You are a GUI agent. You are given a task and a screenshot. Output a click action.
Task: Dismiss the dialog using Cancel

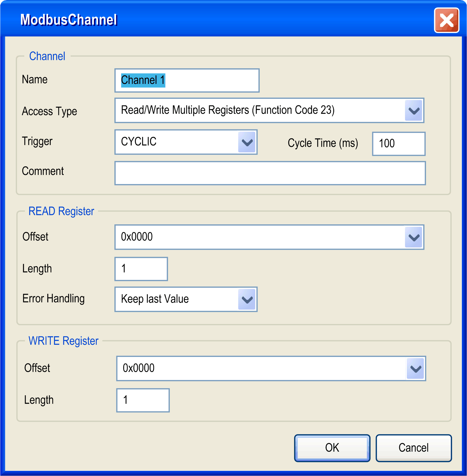click(x=414, y=448)
